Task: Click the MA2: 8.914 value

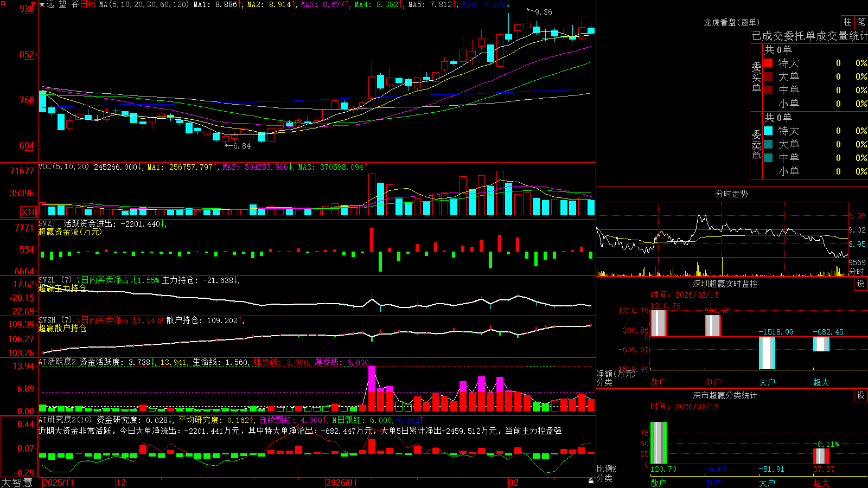Action: [271, 4]
